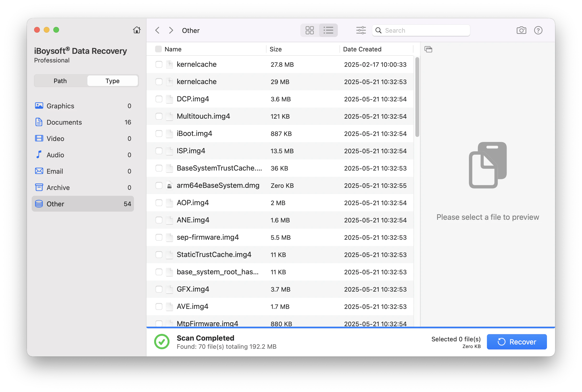Screen dimensions: 582x392
Task: Tick the arm64eBaseSystem.dmg checkbox
Action: [x=159, y=185]
